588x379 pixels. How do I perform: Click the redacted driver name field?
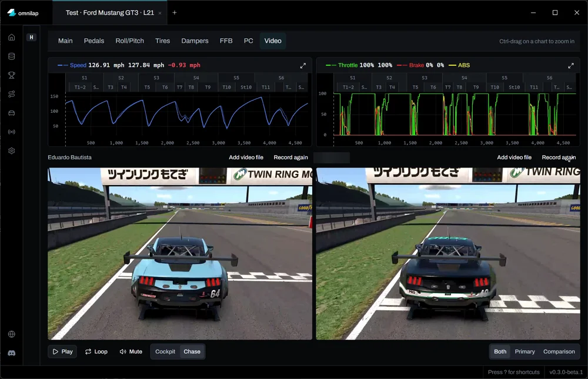pos(332,158)
